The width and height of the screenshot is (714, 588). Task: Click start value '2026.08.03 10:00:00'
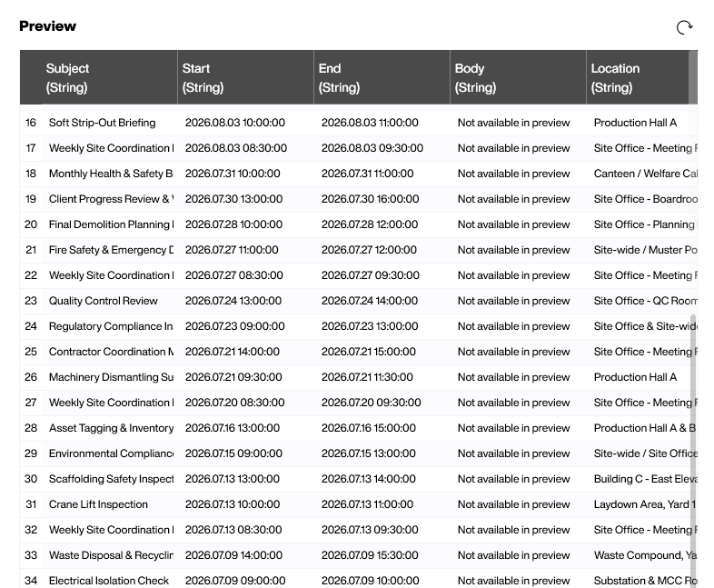point(235,123)
